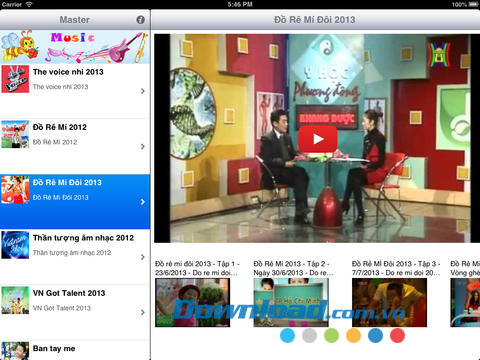Open the Ban tay me thumbnail icon
Screen dimensions: 480x360
pos(15,351)
